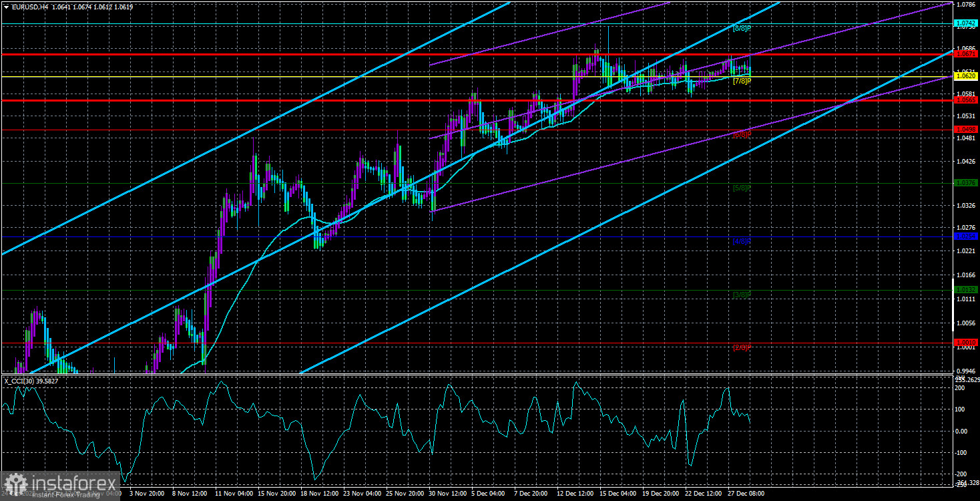Click the 25 Nov 20:00 date label

pos(404,494)
